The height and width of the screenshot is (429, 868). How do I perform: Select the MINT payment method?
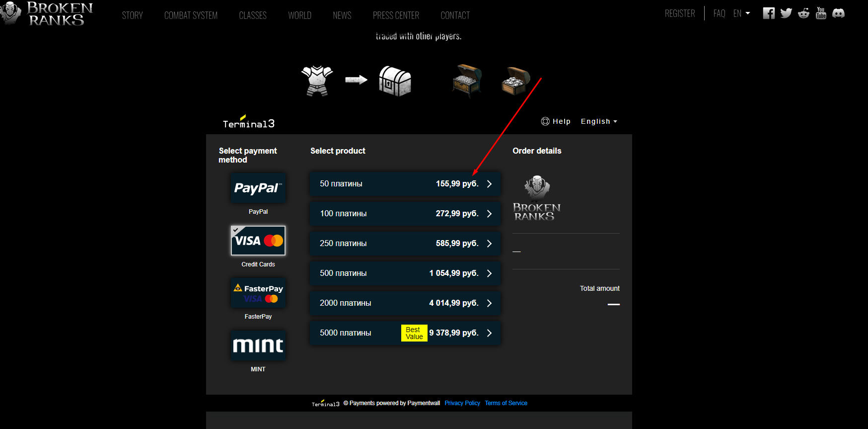258,345
